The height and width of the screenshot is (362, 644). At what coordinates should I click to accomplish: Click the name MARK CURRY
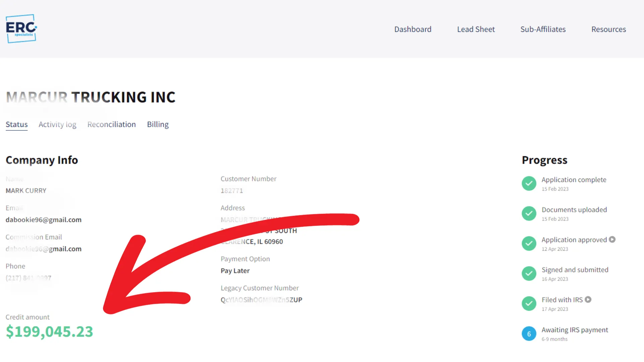[x=26, y=190]
